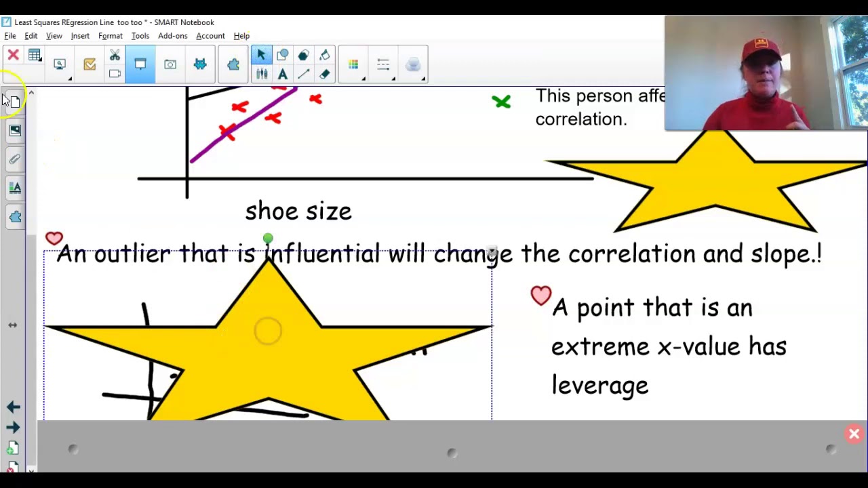This screenshot has width=868, height=488.
Task: Open the Add-ons sidebar puzzle tab
Action: [x=15, y=217]
